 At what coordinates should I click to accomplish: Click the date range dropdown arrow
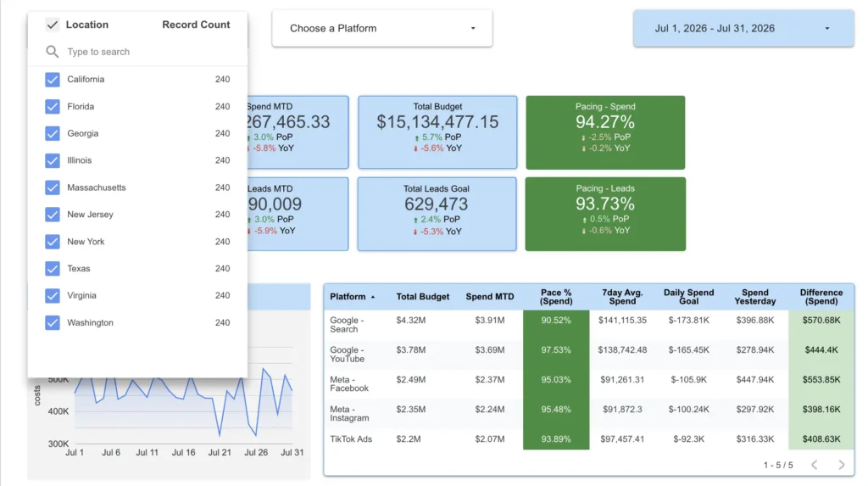click(x=827, y=28)
